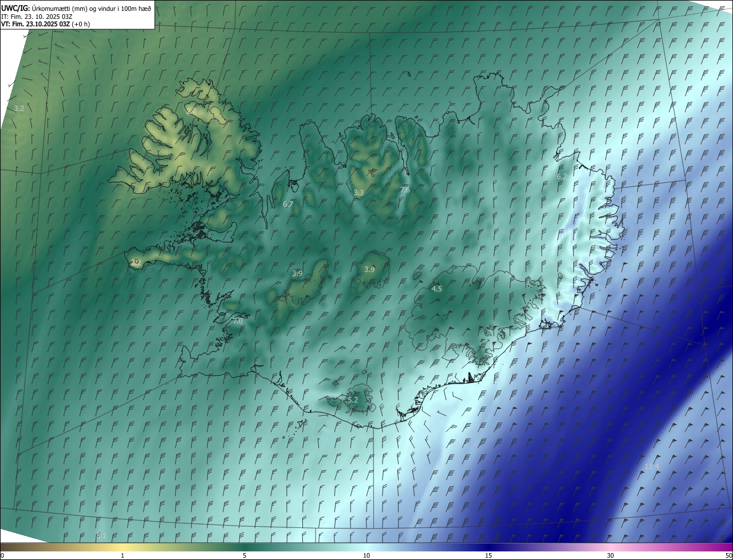This screenshot has height=560, width=733.
Task: Click the 10 tick on the color scale
Action: [366, 555]
